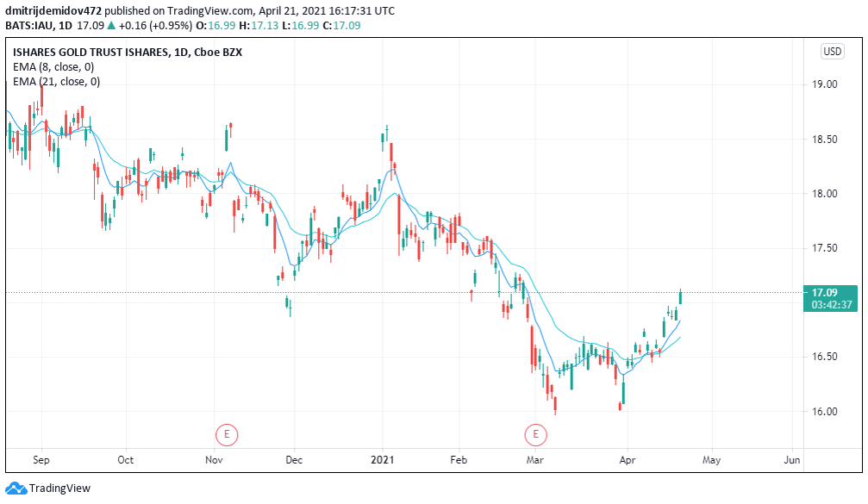Click the Nov label on time axis
868x504 pixels.
[214, 460]
